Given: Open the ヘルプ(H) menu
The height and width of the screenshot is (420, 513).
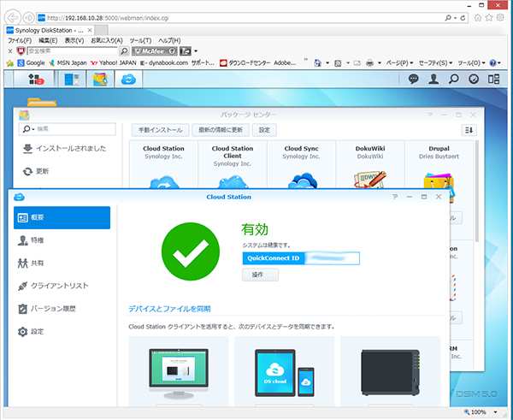Looking at the screenshot, I should [x=169, y=40].
